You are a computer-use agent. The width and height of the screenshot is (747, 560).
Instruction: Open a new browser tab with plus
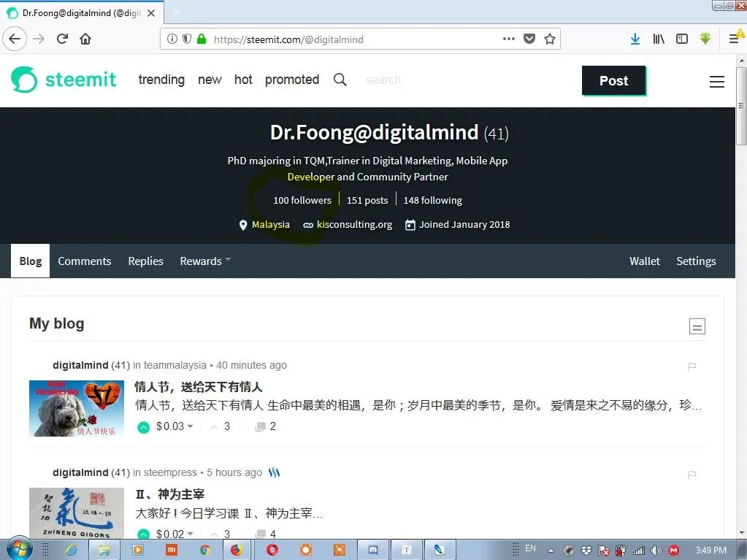176,12
